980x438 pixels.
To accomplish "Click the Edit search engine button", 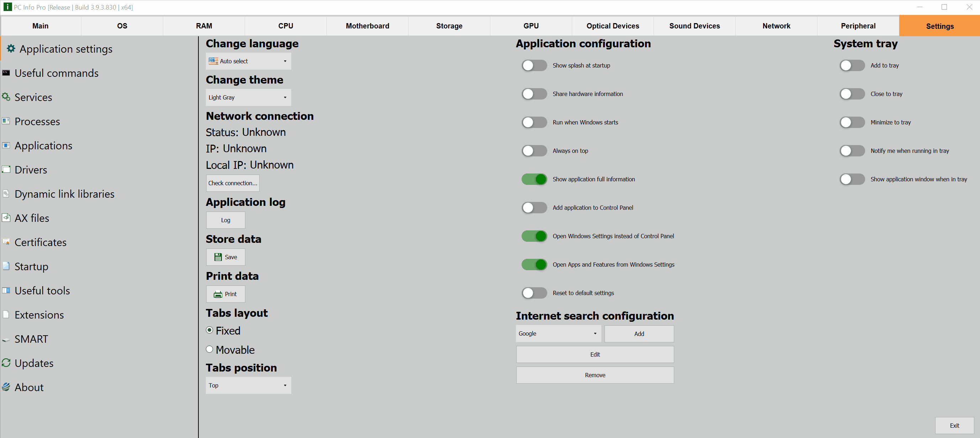I will tap(595, 354).
